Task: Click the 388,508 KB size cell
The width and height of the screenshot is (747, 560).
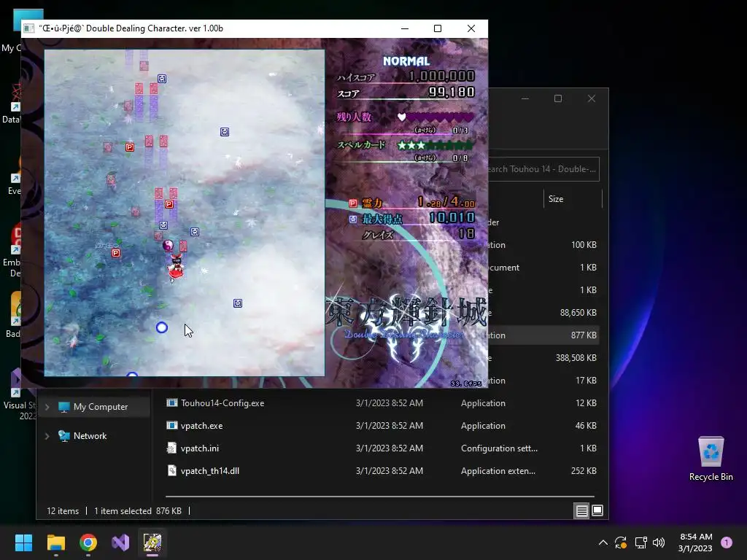Action: coord(576,357)
